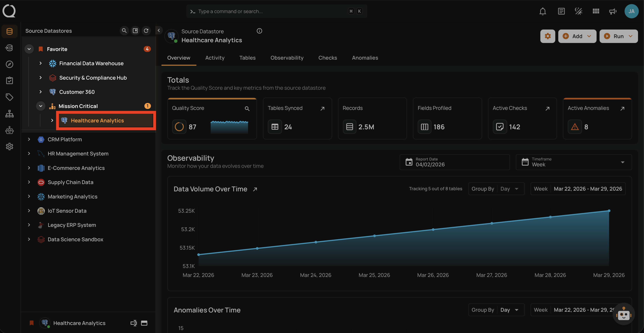
Task: Click the search icon in Source Datastores panel
Action: 124,30
